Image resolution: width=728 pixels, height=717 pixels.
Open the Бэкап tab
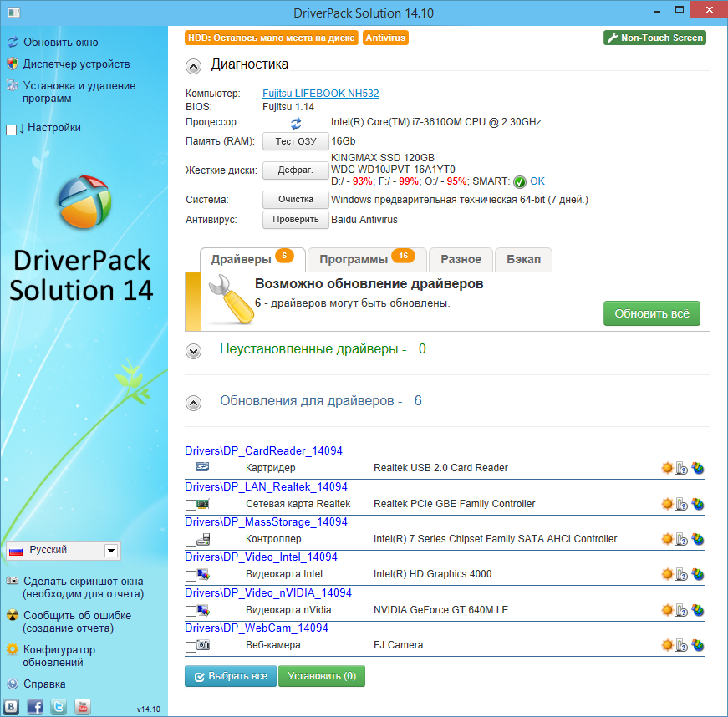pos(524,259)
